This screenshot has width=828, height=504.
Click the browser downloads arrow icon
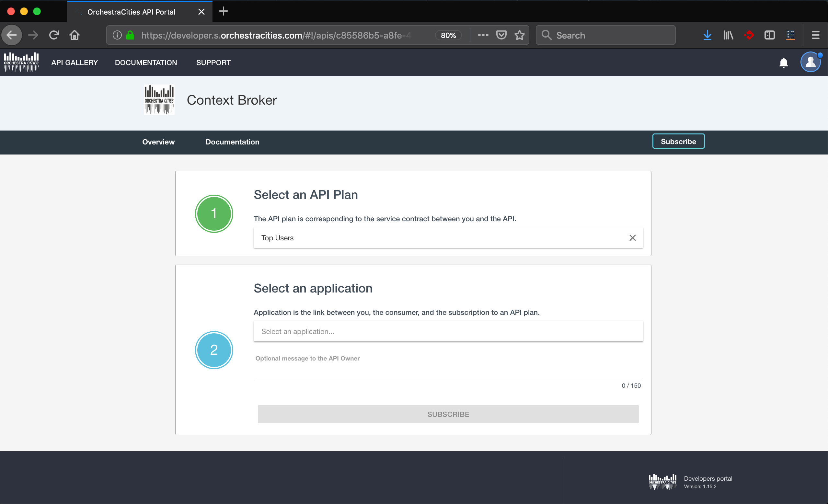(707, 35)
